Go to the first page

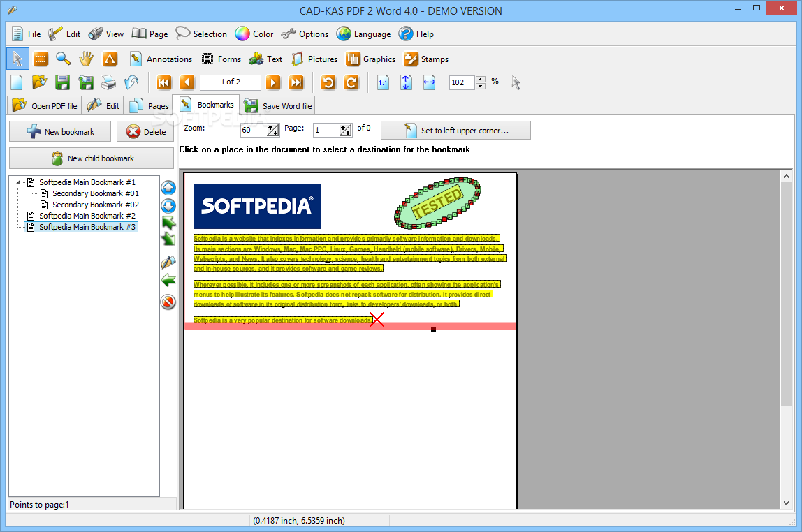163,82
